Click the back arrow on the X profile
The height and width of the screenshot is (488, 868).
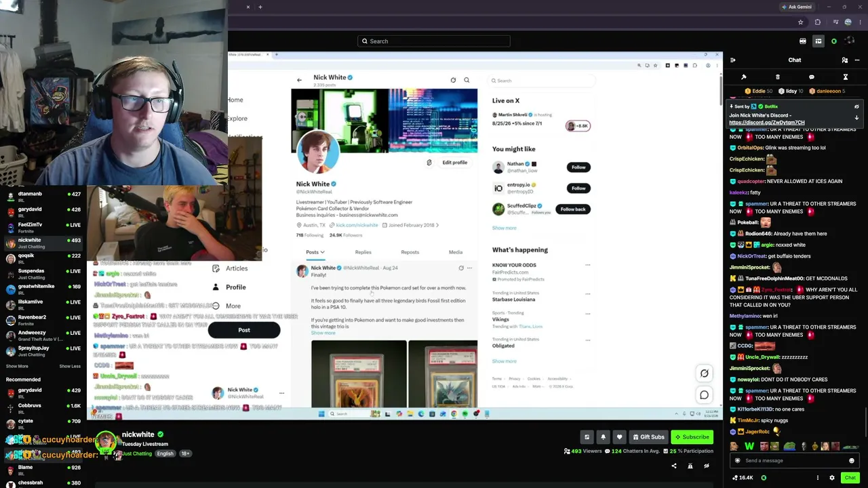pos(299,80)
